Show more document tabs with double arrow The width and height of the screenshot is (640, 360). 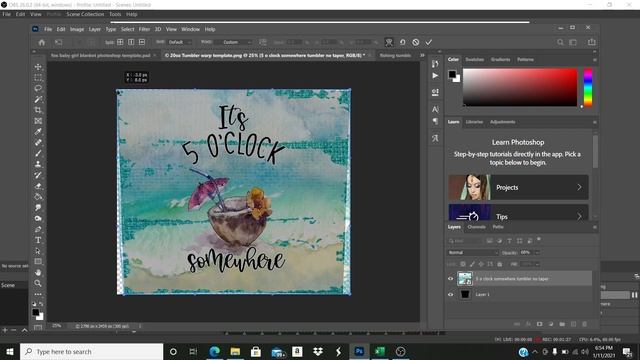422,55
